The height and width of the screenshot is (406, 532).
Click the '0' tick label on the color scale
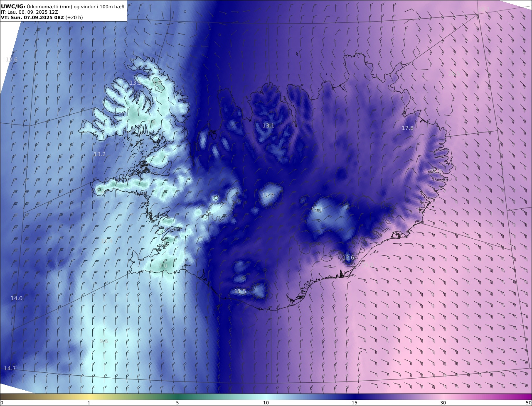coord(2,403)
